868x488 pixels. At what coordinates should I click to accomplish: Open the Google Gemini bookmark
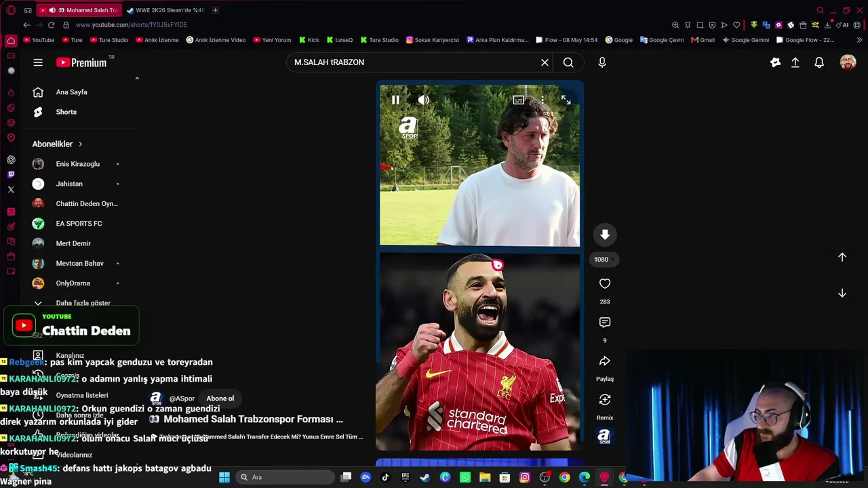pos(745,40)
